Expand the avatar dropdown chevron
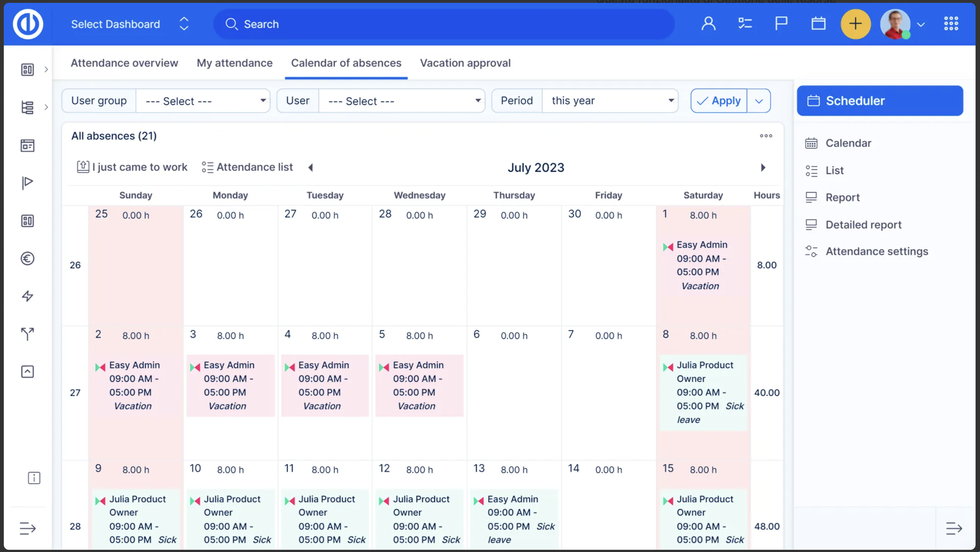Viewport: 980px width, 552px height. click(x=921, y=25)
